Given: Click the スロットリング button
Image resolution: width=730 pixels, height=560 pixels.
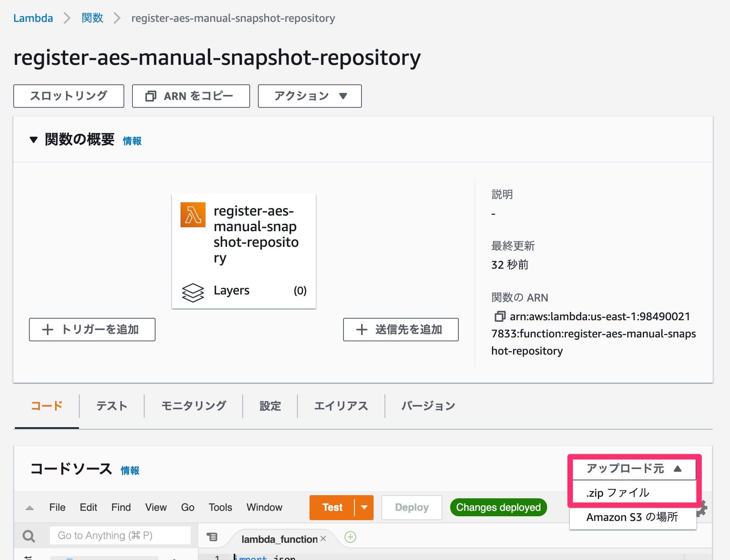Looking at the screenshot, I should (69, 96).
